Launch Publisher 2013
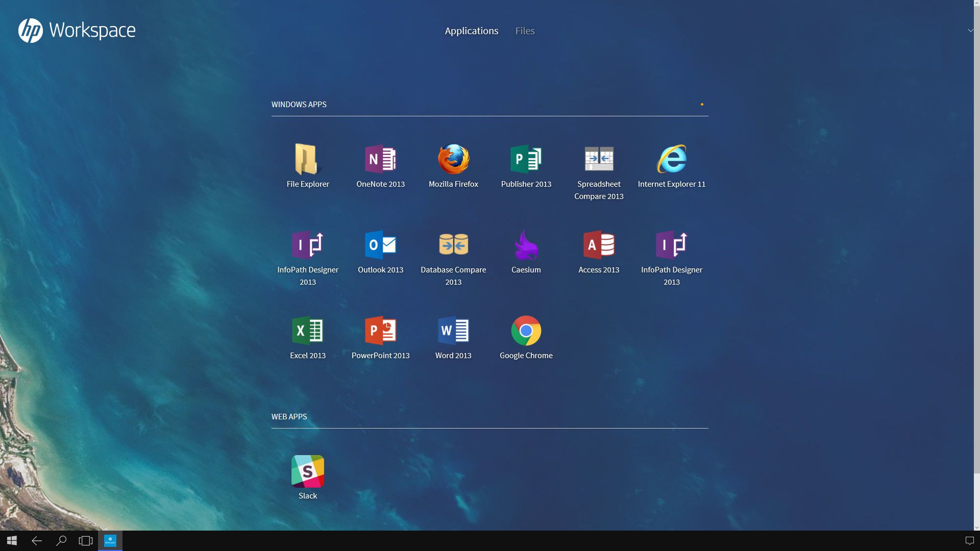The width and height of the screenshot is (980, 551). (x=526, y=166)
